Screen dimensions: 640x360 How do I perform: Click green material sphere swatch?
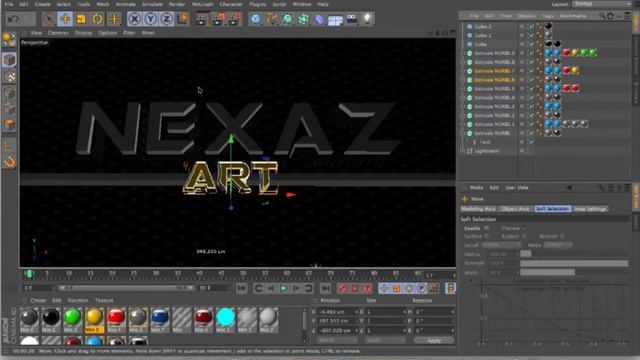tap(72, 317)
